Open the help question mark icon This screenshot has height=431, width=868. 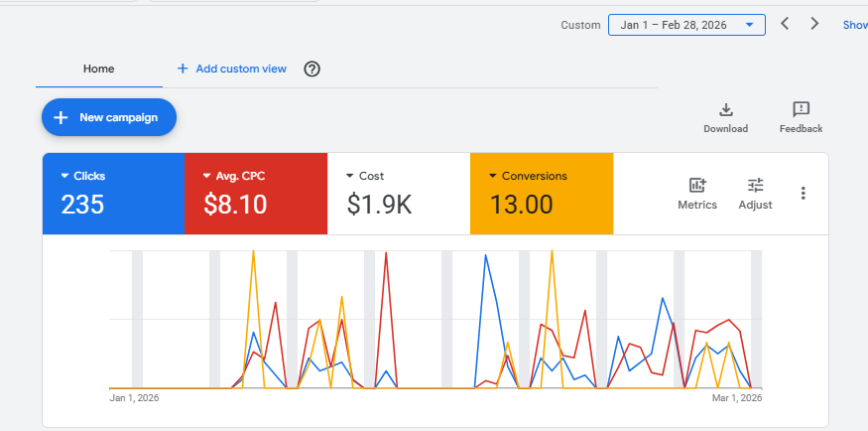[312, 70]
